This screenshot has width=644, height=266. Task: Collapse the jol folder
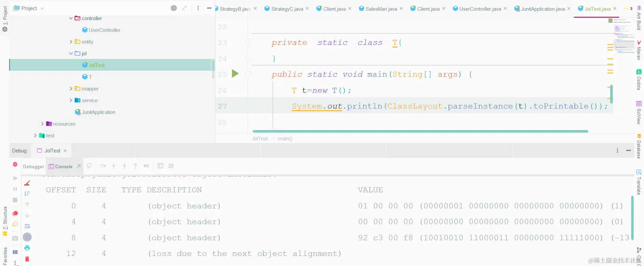pos(71,54)
